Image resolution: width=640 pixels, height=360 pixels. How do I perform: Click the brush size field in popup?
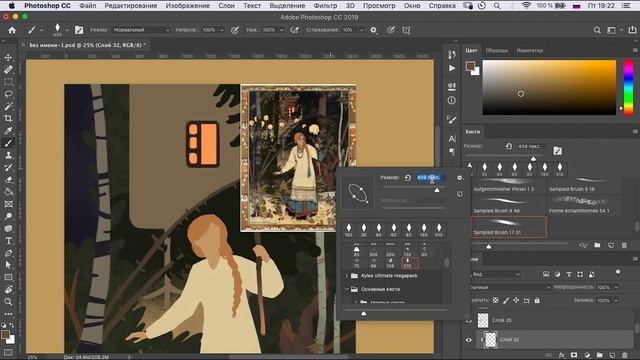coord(431,178)
